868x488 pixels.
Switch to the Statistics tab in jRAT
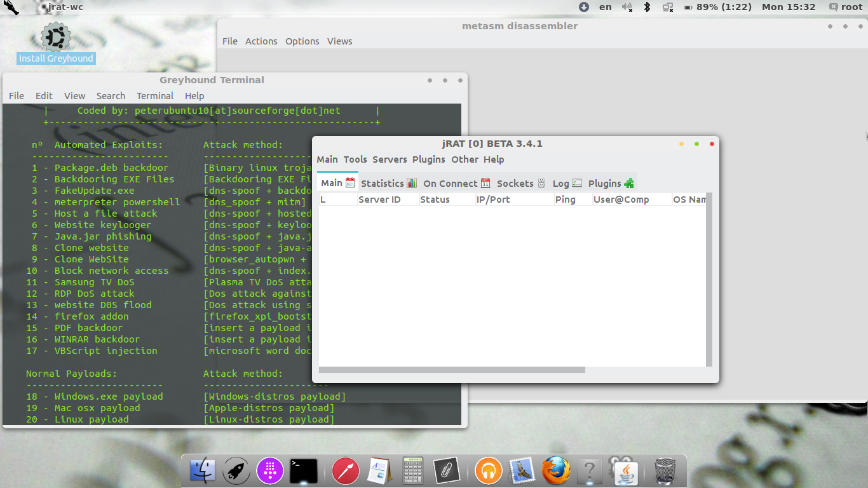click(389, 183)
